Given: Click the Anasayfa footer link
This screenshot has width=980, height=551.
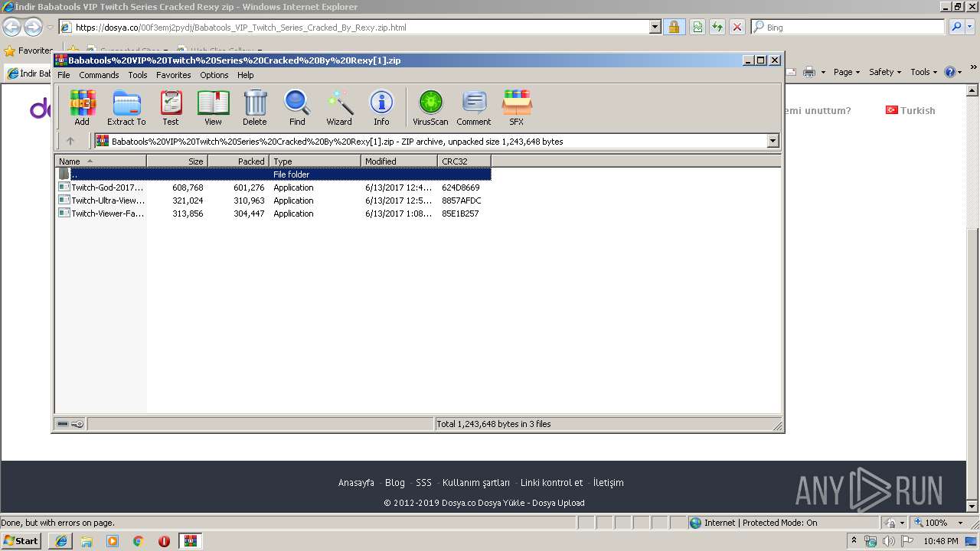Looking at the screenshot, I should pyautogui.click(x=356, y=483).
